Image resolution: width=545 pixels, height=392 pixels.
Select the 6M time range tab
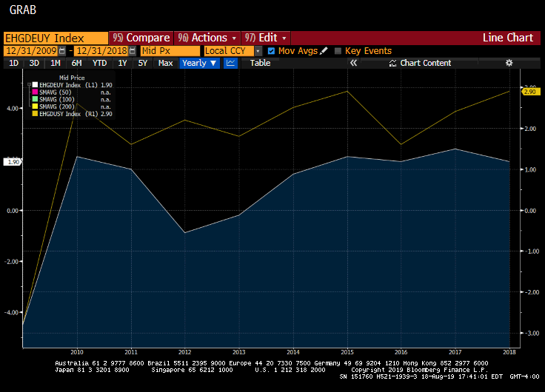coord(76,63)
